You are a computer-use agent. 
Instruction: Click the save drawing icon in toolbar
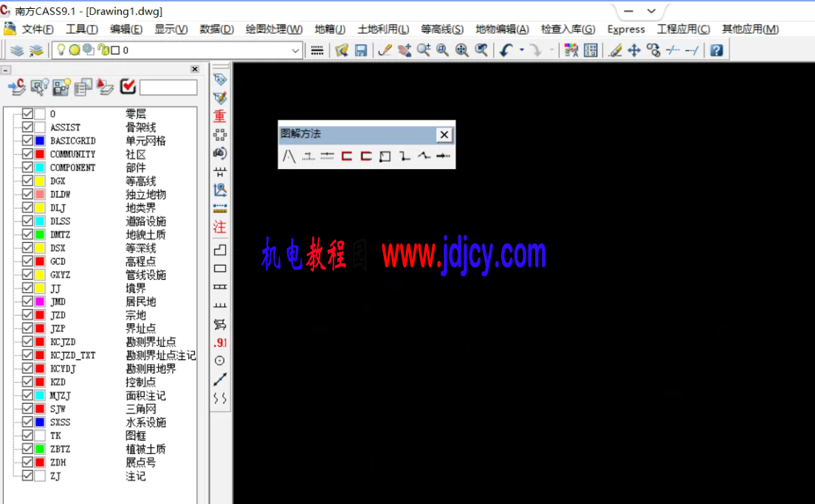(x=361, y=50)
